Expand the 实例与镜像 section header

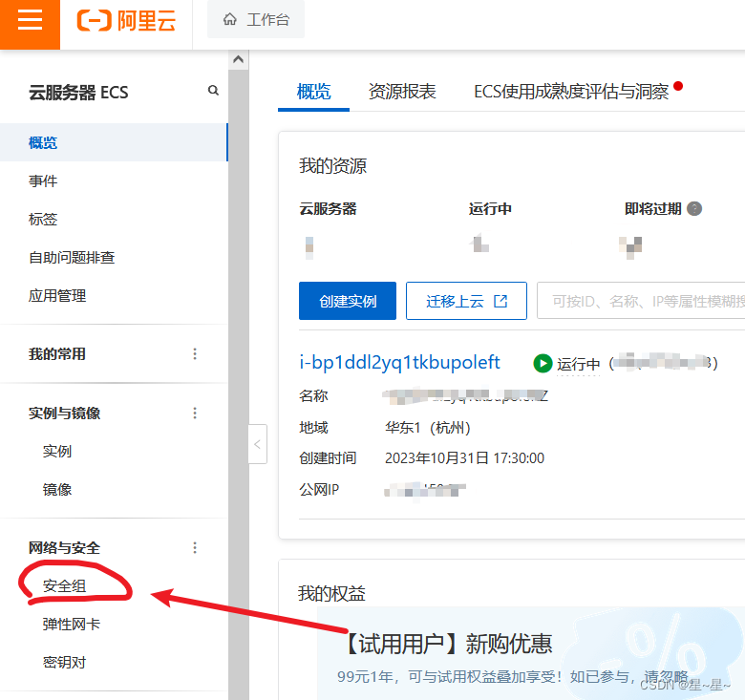(64, 414)
